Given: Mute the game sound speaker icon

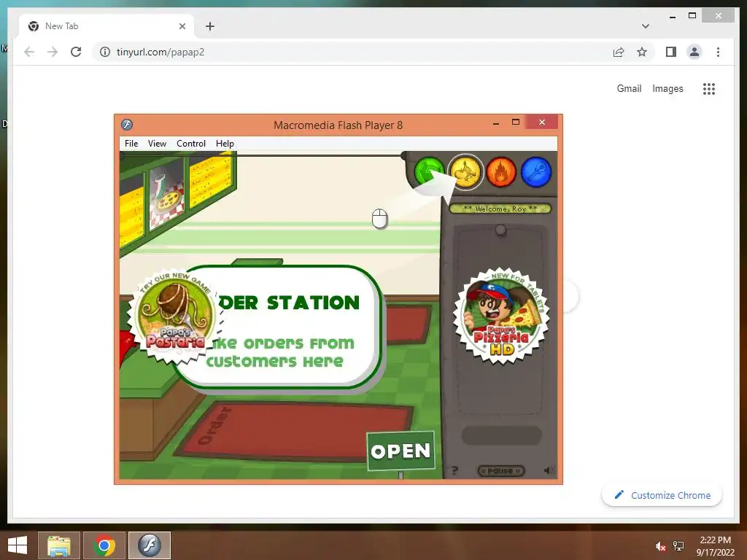Looking at the screenshot, I should (x=549, y=470).
